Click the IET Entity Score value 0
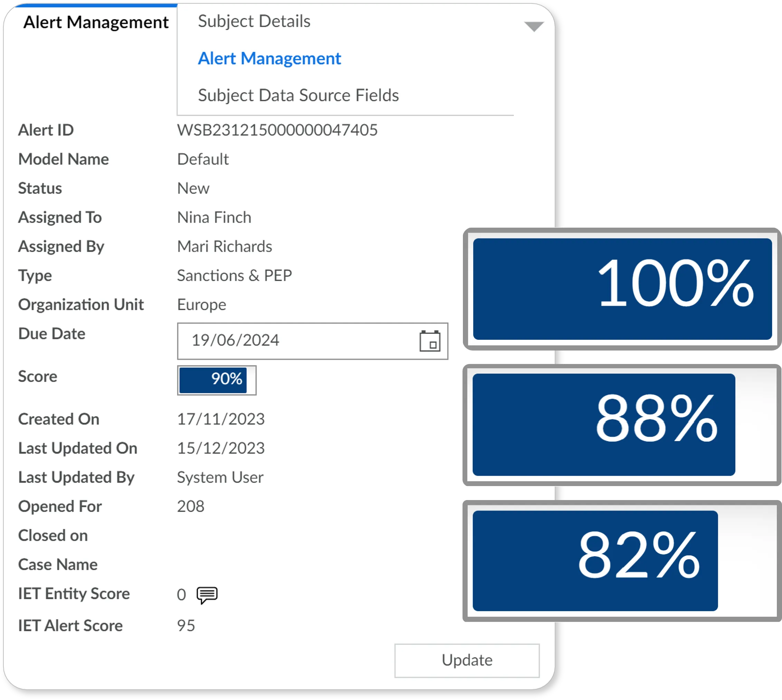The width and height of the screenshot is (782, 700). coord(181,595)
